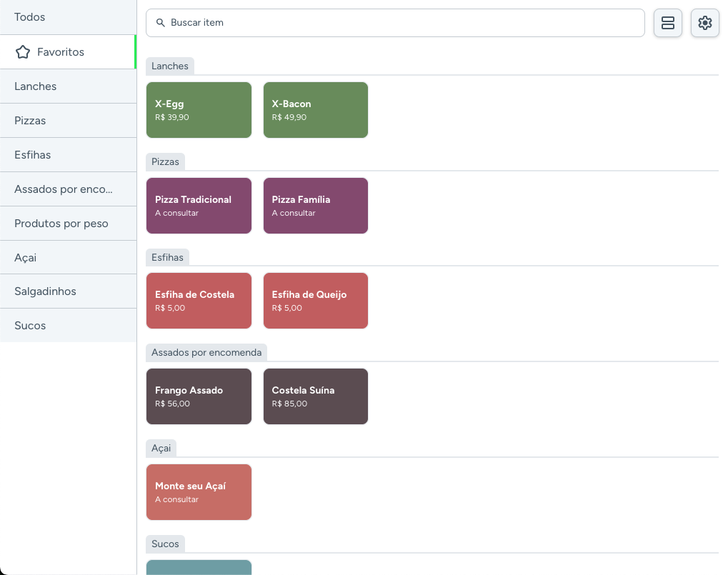The image size is (728, 575).
Task: Toggle the list layout view icon
Action: pos(668,23)
